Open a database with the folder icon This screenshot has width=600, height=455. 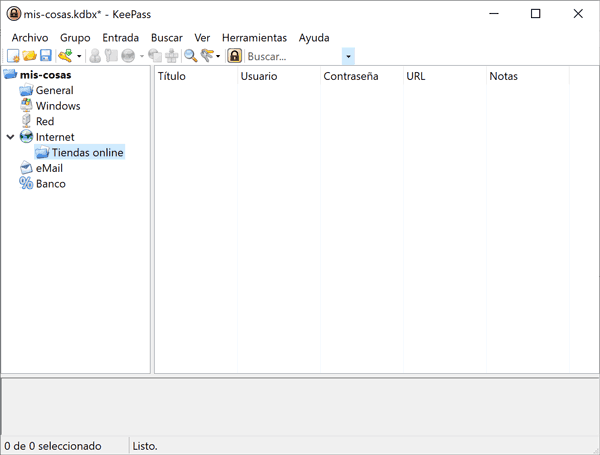29,56
